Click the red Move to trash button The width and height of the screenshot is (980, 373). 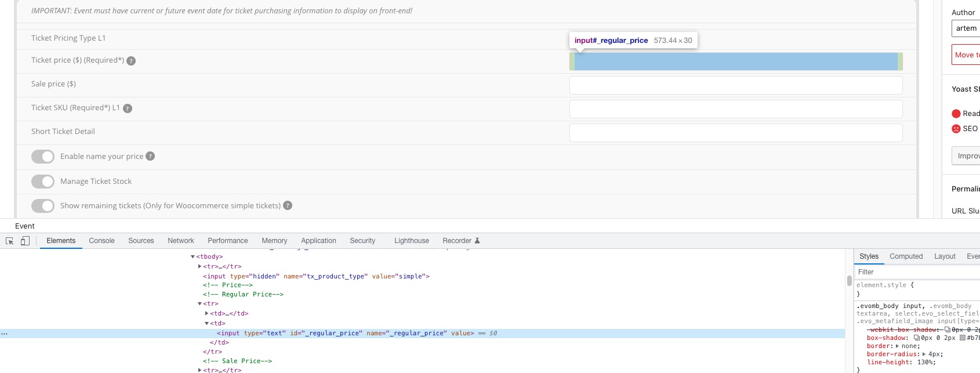click(966, 55)
